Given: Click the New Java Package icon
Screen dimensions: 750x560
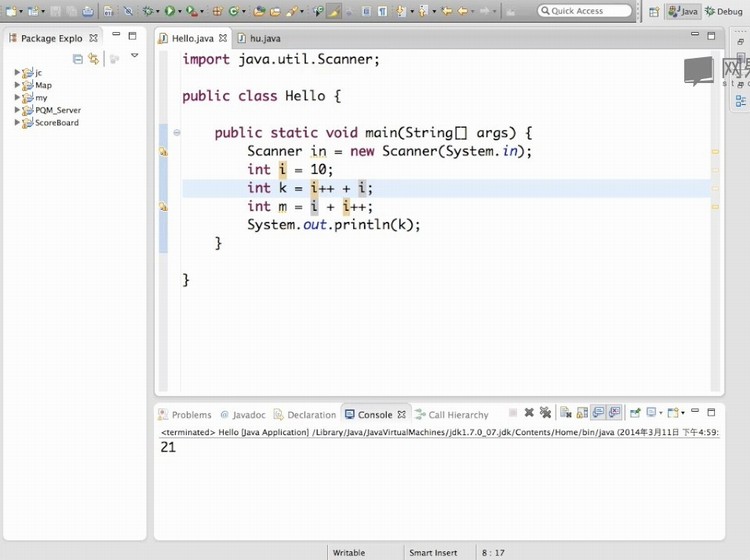Looking at the screenshot, I should (x=217, y=11).
